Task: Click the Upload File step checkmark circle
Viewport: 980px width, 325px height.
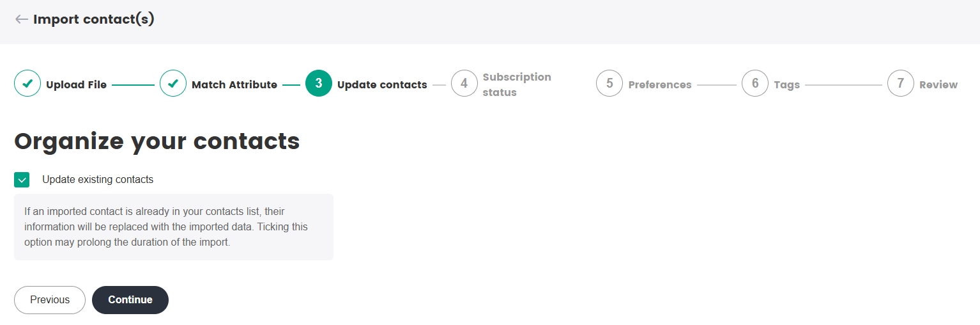Action: click(x=27, y=84)
